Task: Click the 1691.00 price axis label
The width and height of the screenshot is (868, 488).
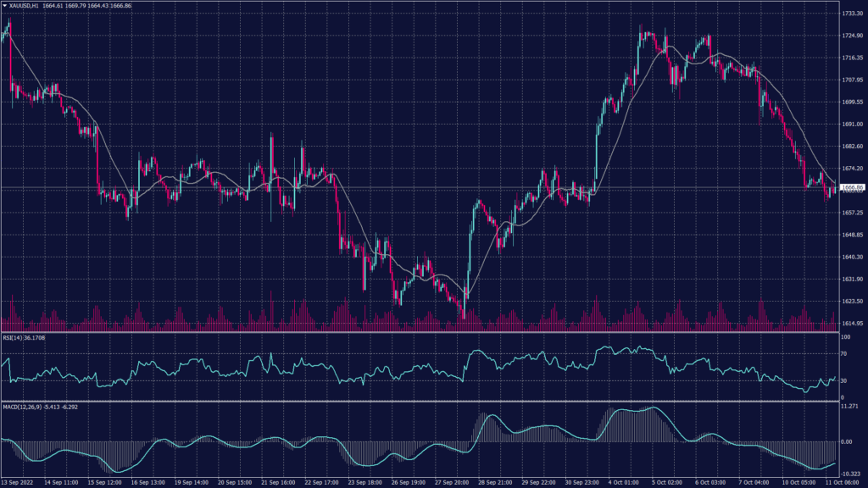Action: pyautogui.click(x=851, y=124)
